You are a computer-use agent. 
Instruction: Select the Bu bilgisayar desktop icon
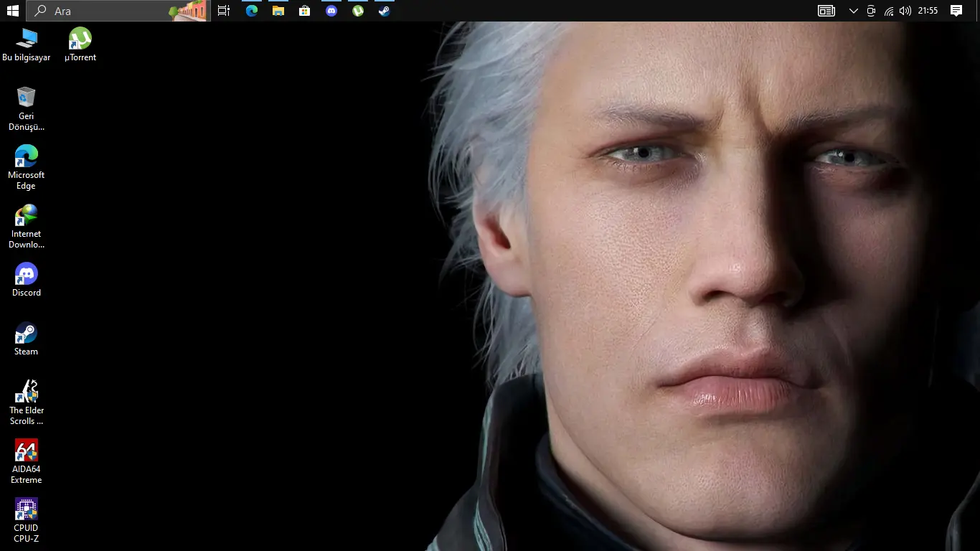pos(27,45)
